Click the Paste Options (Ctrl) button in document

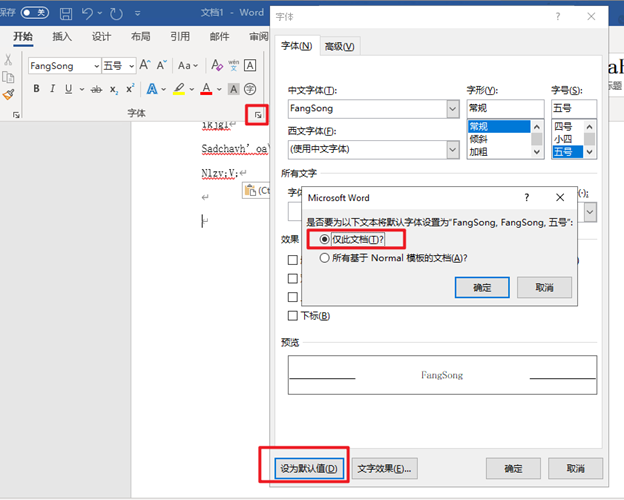(x=256, y=190)
